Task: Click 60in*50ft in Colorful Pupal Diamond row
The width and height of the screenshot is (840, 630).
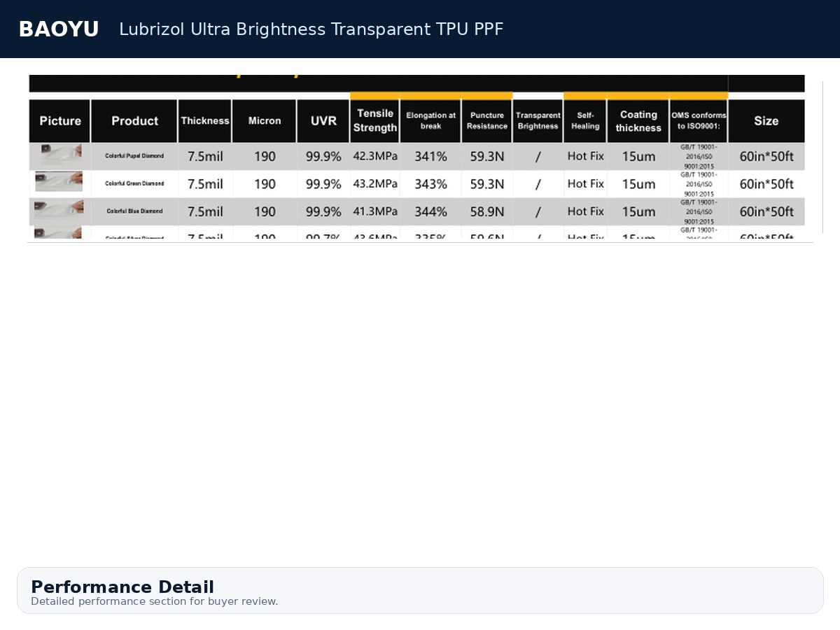Action: (766, 157)
